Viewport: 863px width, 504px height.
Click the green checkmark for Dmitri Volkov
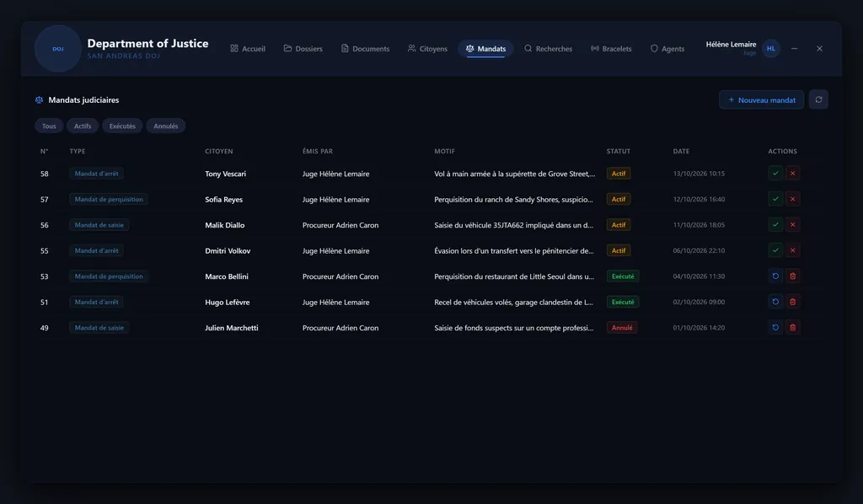775,250
